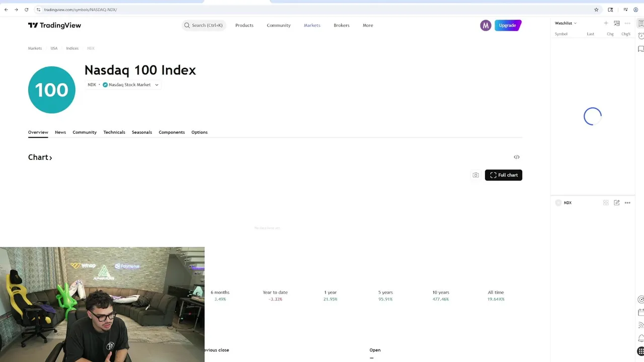Open the chats sidebar icon

coord(640,49)
